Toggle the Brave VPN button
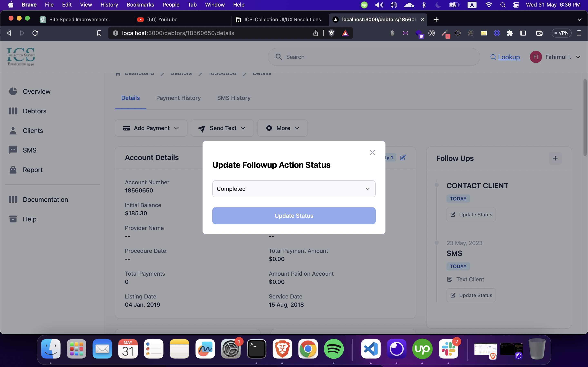Screen dimensions: 588x367 (x=561, y=33)
